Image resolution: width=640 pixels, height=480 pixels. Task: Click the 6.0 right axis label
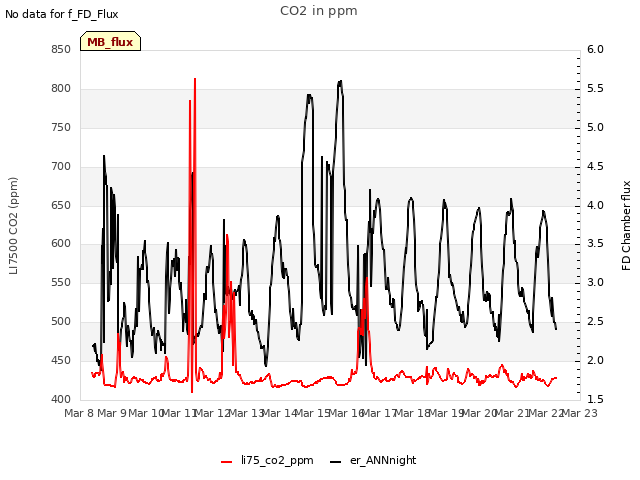(x=595, y=49)
